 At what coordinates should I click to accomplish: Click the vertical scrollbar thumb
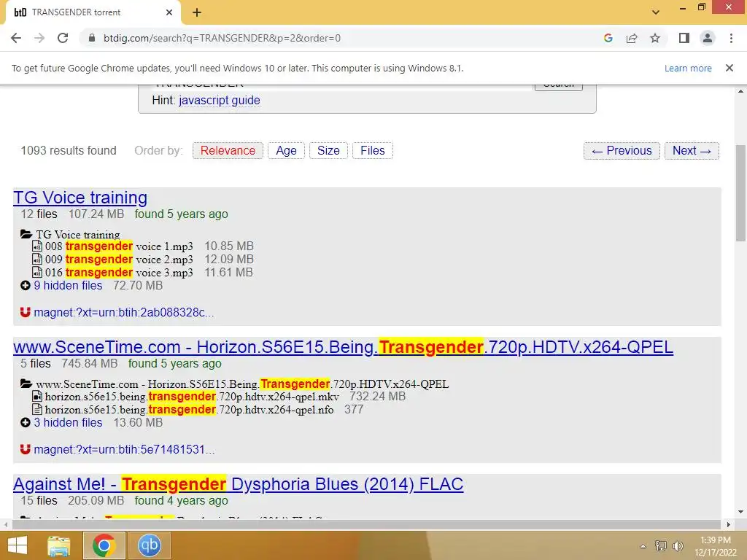[740, 192]
